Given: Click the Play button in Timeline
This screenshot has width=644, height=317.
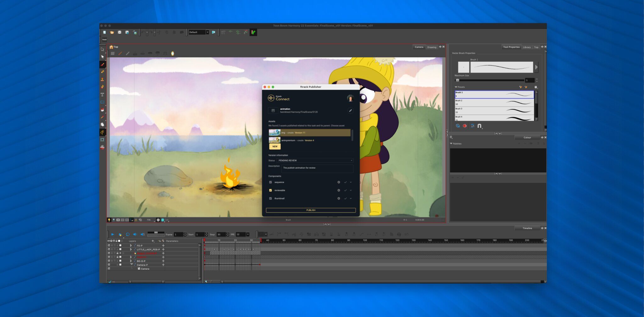Looking at the screenshot, I should point(113,235).
